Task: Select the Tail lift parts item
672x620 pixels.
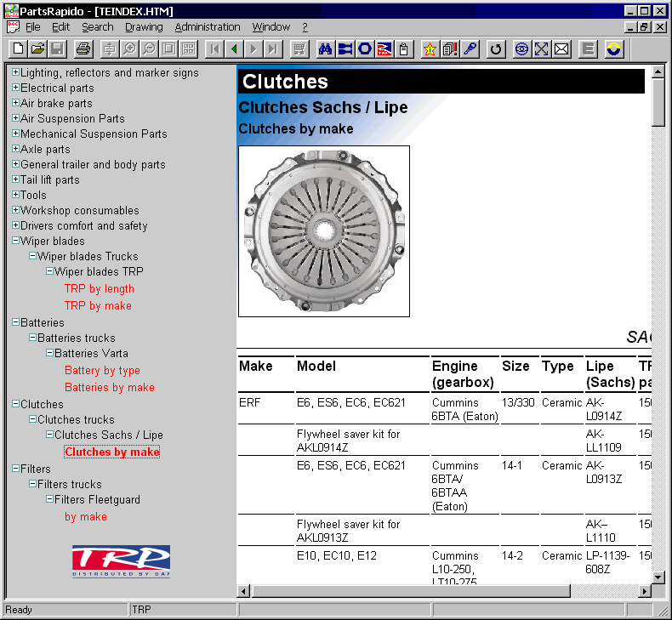Action: click(x=50, y=180)
